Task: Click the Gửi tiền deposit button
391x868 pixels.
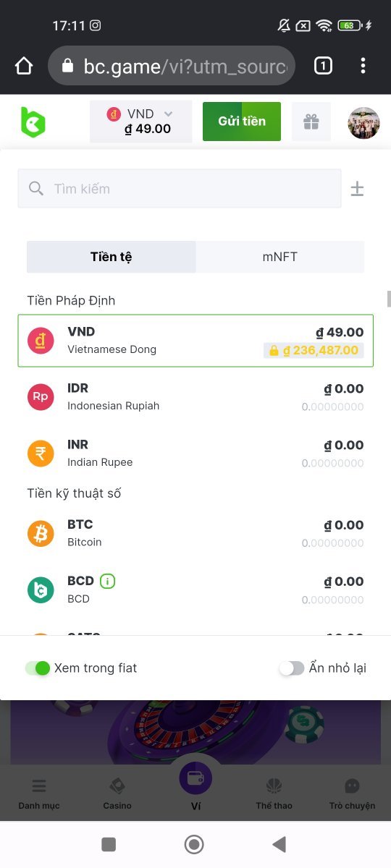Action: pyautogui.click(x=242, y=122)
